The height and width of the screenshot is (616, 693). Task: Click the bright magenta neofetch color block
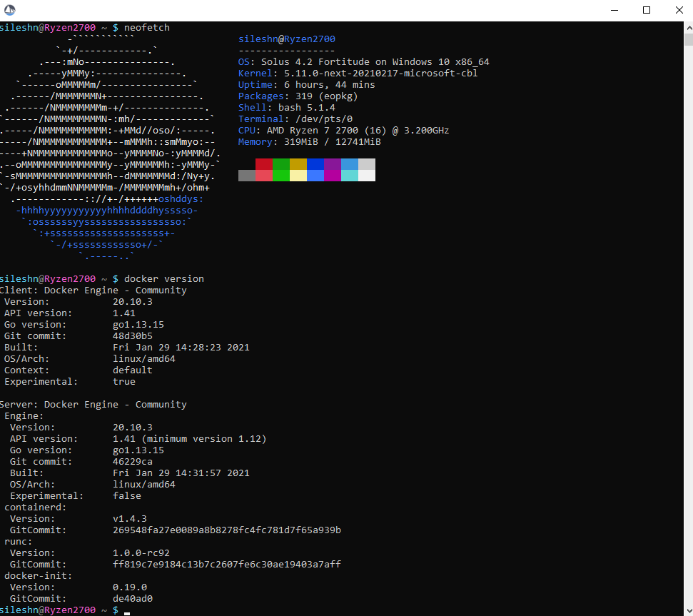[333, 176]
